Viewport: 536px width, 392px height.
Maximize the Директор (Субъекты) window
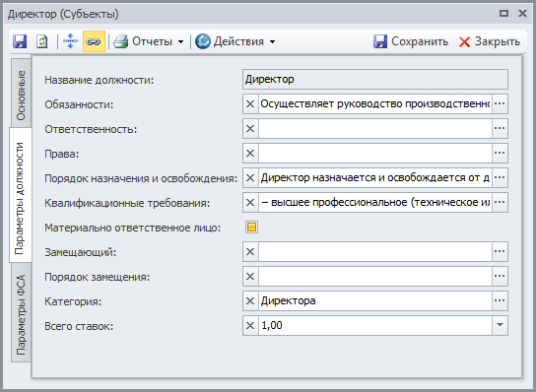tap(503, 14)
